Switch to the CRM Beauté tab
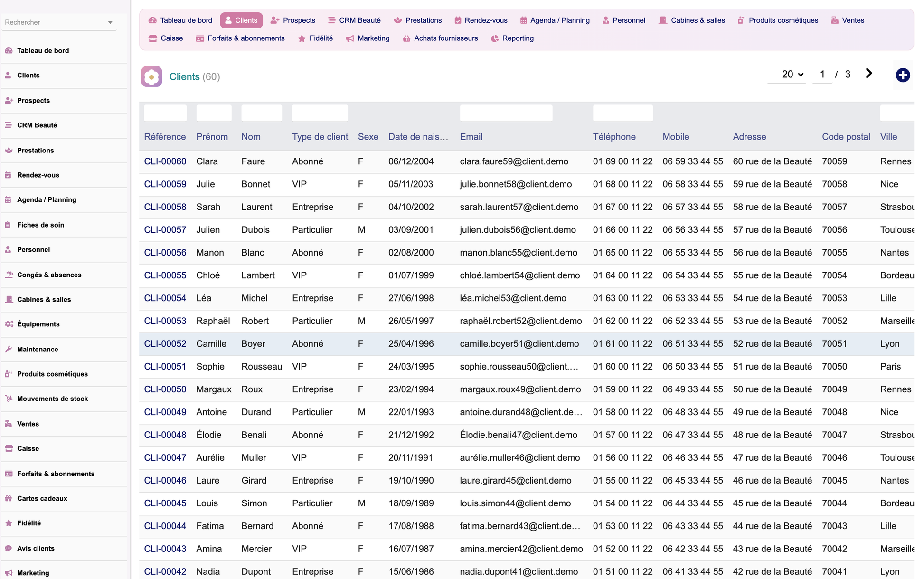Screen dimensions: 924x579 point(354,20)
